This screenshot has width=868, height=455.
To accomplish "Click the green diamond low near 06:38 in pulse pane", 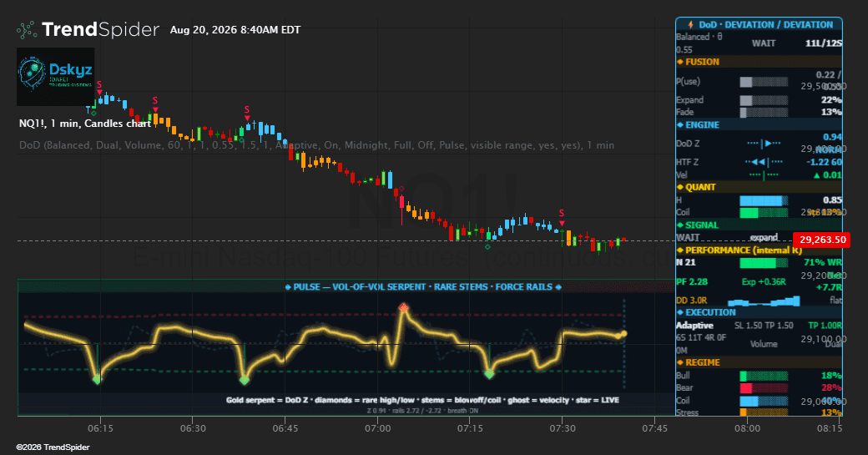I will (244, 380).
